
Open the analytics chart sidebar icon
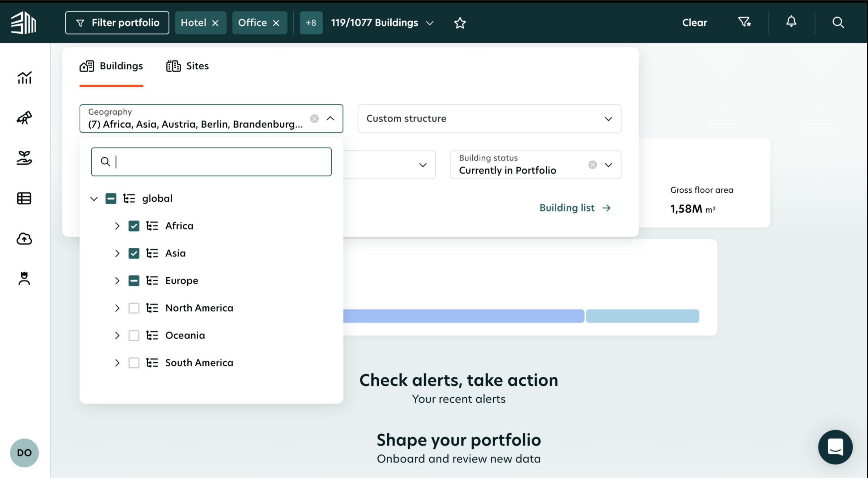click(x=24, y=77)
